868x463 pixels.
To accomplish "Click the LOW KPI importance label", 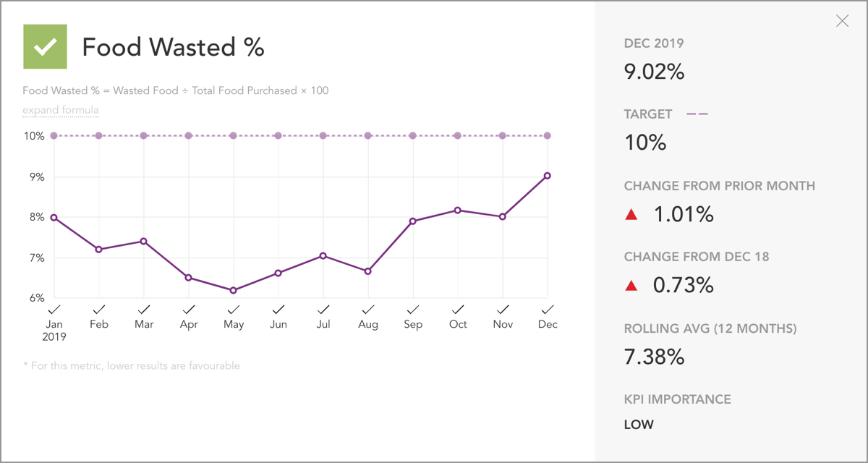I will [x=639, y=425].
